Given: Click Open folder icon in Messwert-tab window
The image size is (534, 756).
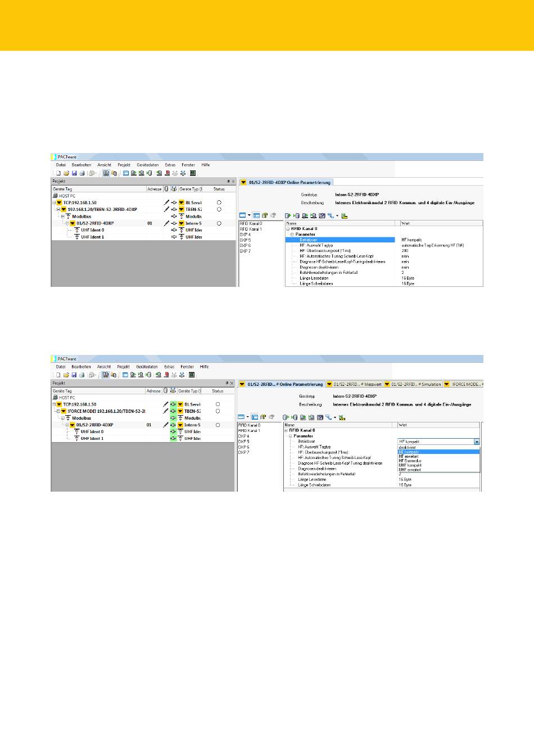Looking at the screenshot, I should [66, 375].
